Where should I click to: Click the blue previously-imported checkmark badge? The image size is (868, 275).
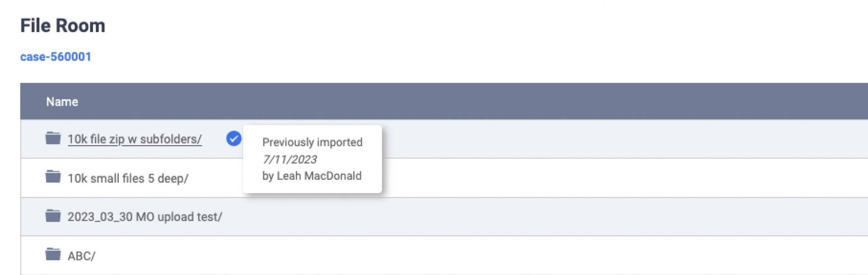click(x=234, y=138)
